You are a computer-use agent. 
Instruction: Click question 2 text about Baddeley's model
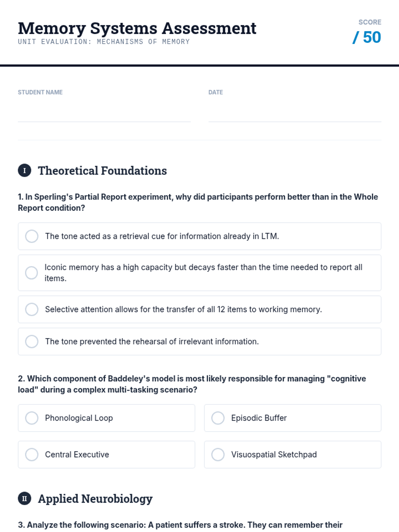coord(192,384)
